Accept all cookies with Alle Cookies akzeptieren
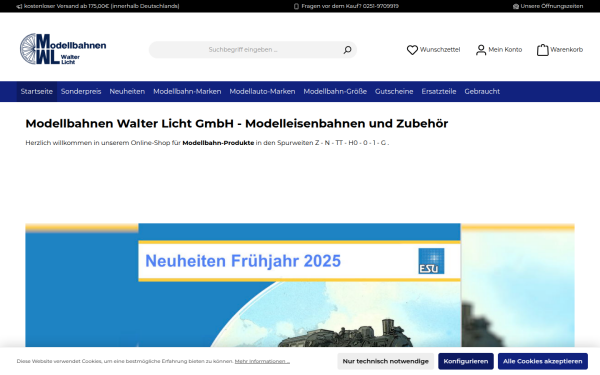600x375 pixels. (x=543, y=361)
